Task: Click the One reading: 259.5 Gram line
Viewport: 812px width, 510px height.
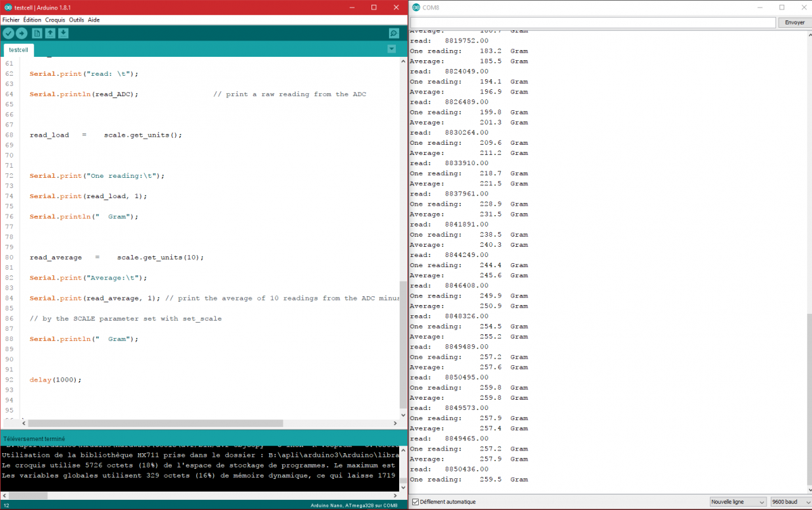Action: (469, 479)
